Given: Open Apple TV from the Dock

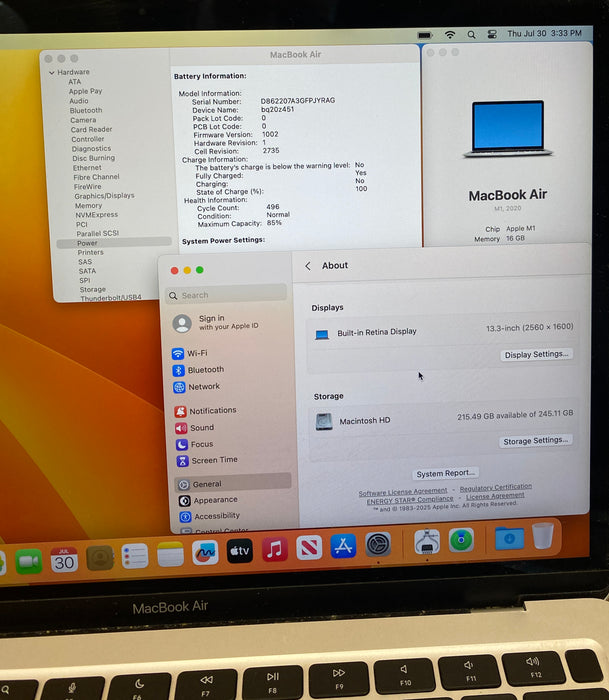Looking at the screenshot, I should (240, 551).
